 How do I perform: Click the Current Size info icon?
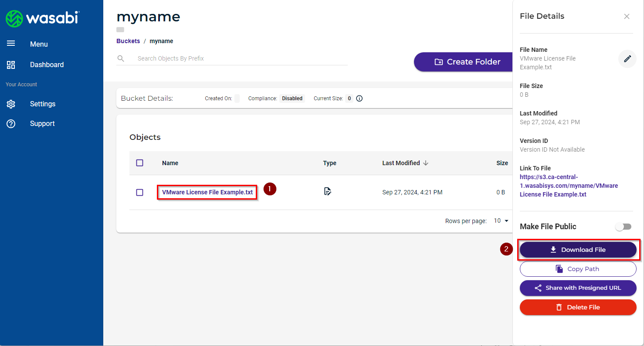click(x=359, y=98)
